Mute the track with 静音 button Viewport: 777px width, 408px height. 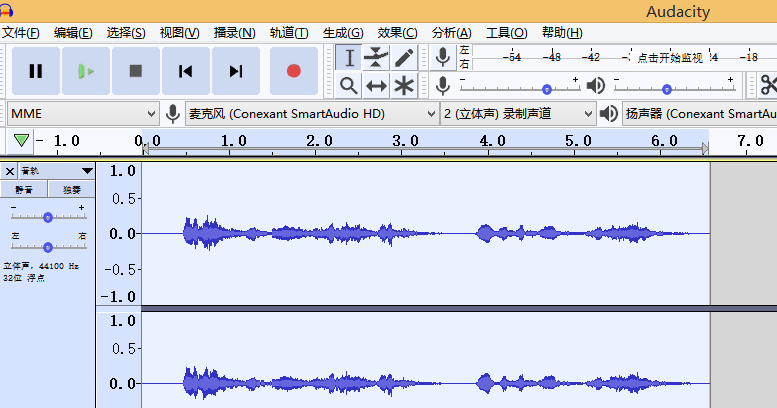pos(24,189)
